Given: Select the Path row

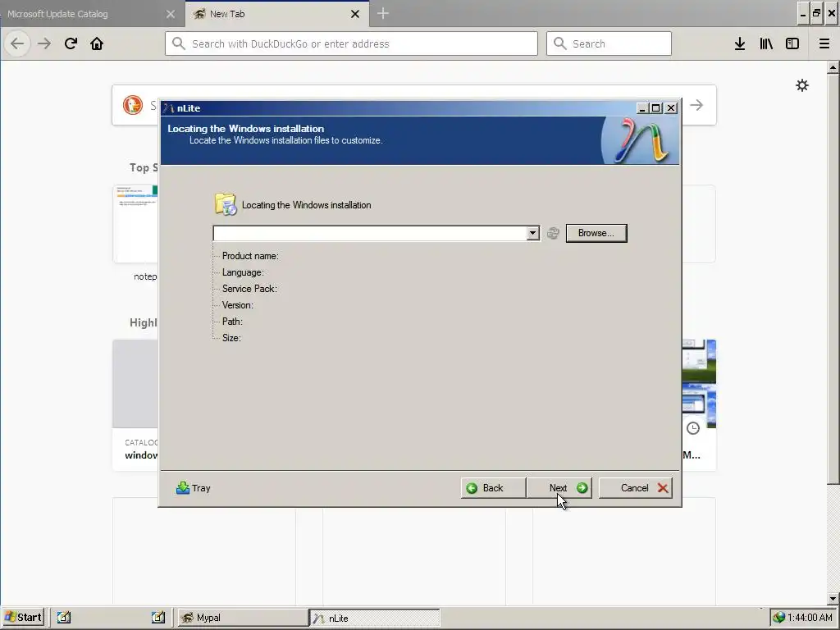Looking at the screenshot, I should click(232, 322).
